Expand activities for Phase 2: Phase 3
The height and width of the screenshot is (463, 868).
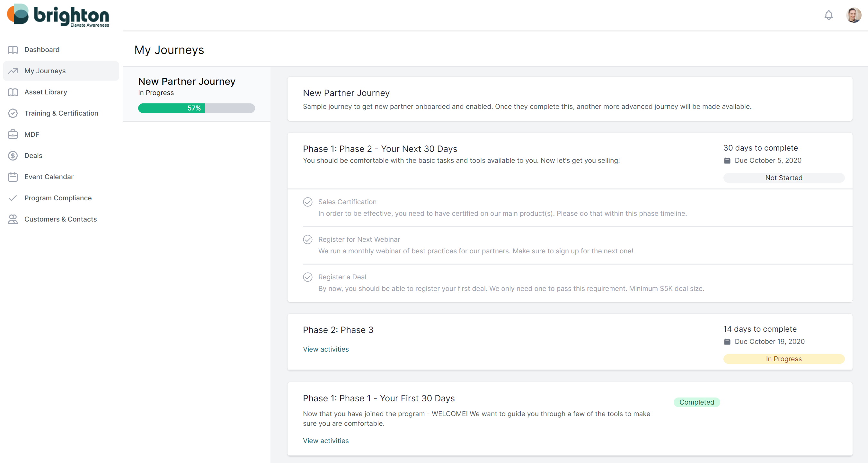(325, 349)
